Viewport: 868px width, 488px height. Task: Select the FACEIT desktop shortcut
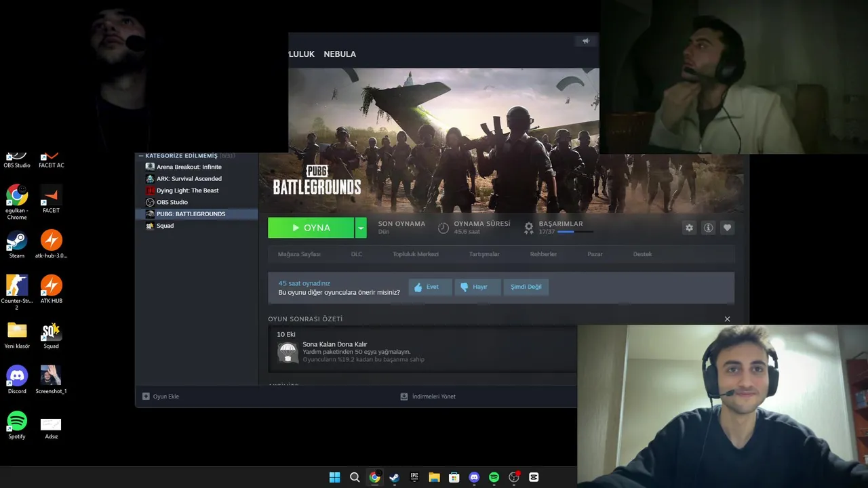(x=51, y=199)
